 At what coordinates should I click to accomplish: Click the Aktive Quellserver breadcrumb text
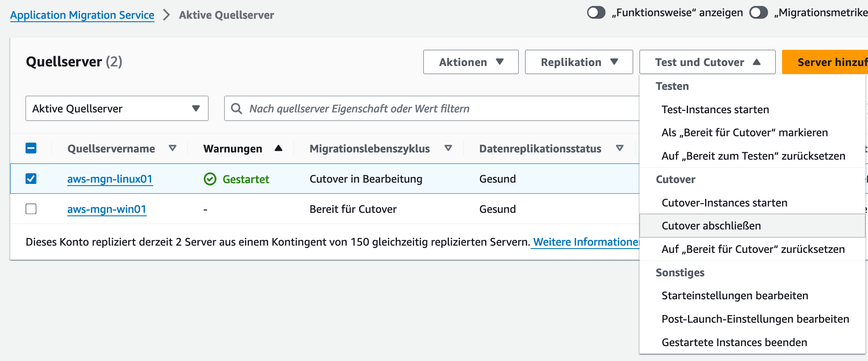[x=226, y=15]
